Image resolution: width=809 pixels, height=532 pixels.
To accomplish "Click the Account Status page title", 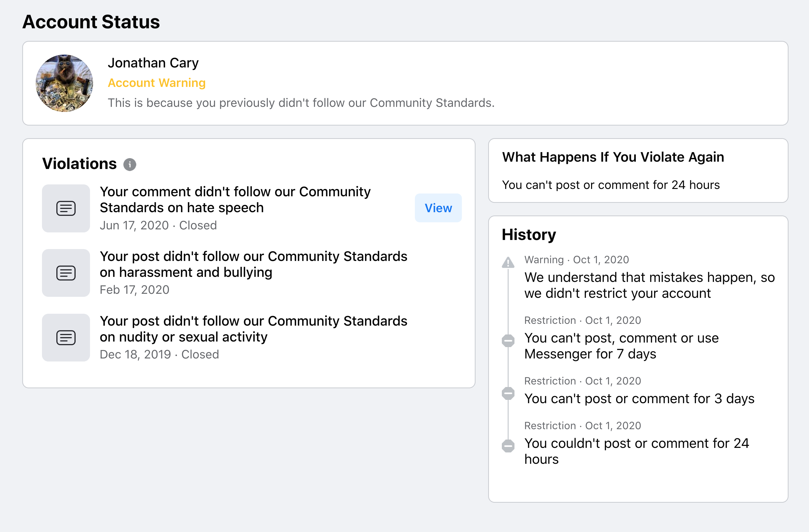I will pos(91,22).
